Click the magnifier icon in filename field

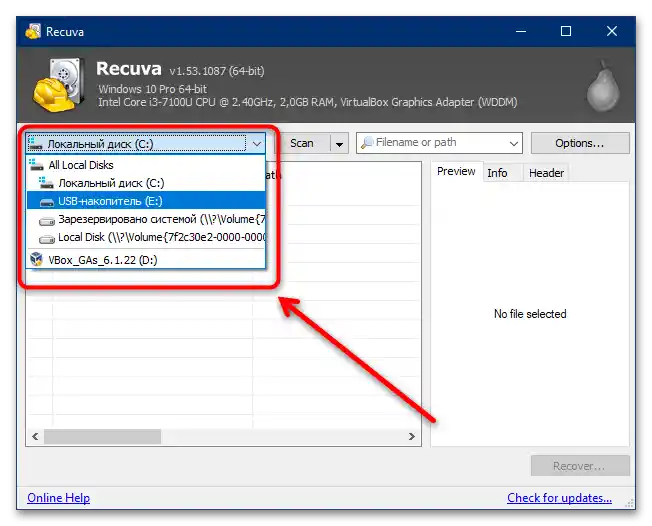tap(367, 143)
